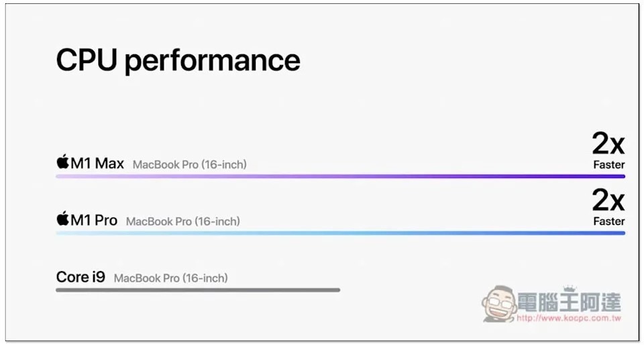Click the "2x" figure above the M1 Max bar
The height and width of the screenshot is (345, 644).
point(608,144)
